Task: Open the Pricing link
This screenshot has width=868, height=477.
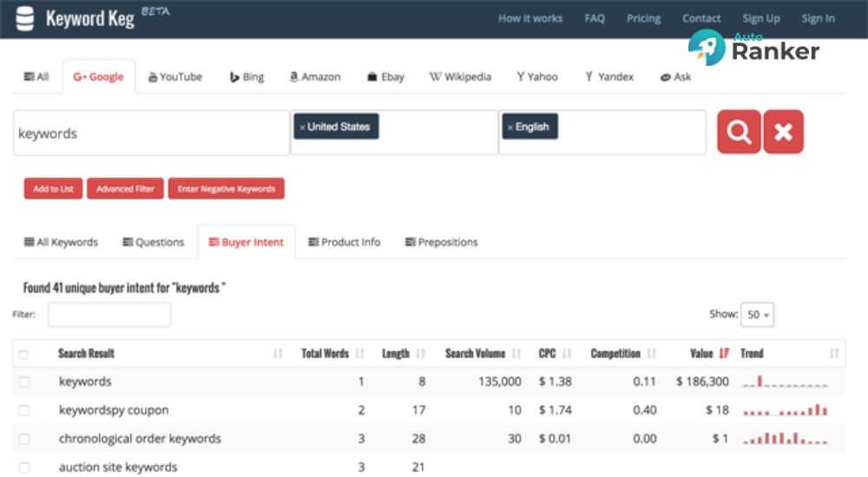Action: click(x=643, y=18)
